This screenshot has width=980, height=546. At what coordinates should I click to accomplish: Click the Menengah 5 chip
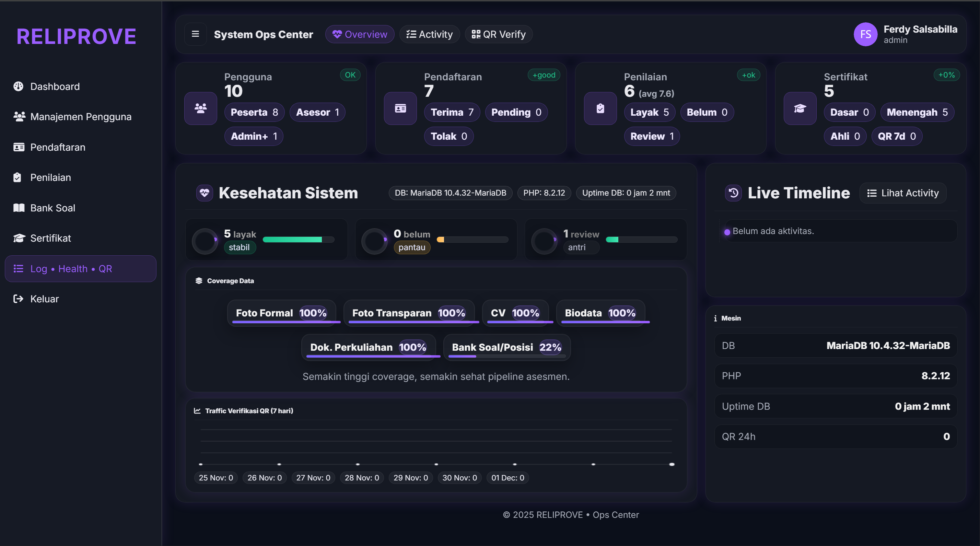917,112
